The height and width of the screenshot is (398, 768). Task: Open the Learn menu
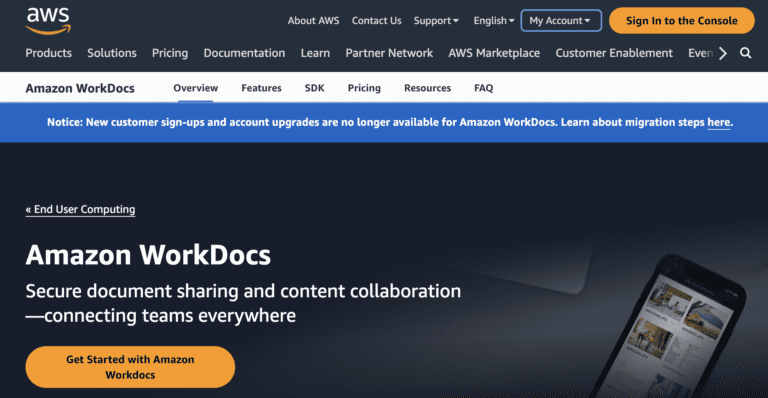point(315,53)
